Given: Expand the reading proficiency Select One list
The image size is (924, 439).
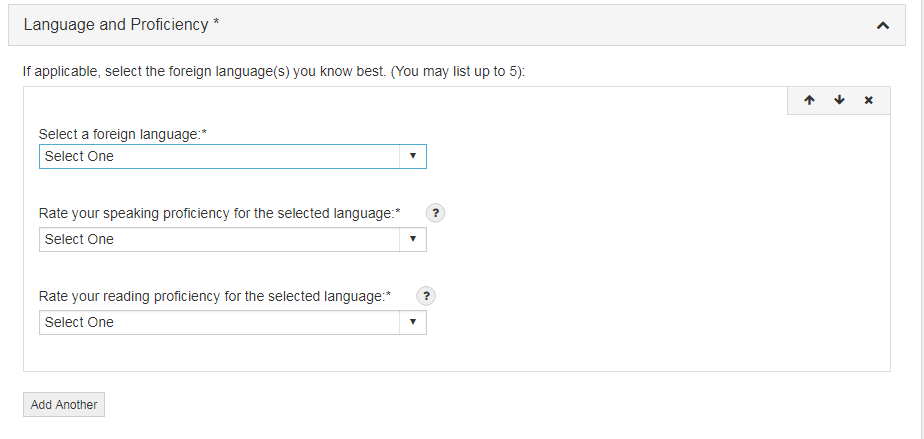Looking at the screenshot, I should click(220, 322).
